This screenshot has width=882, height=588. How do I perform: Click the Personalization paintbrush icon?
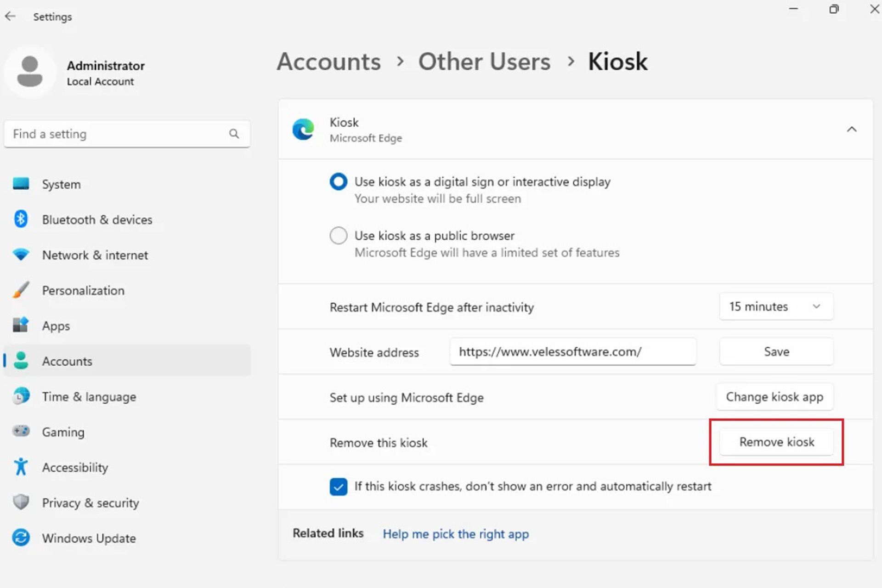(x=21, y=290)
